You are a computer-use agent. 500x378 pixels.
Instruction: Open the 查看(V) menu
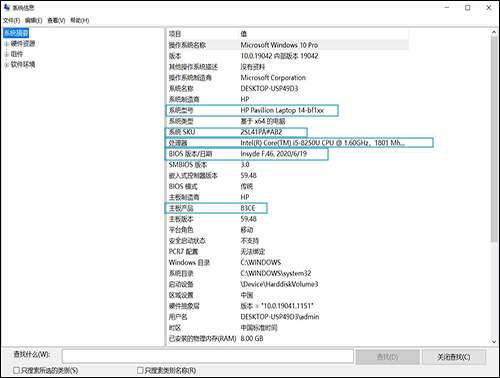(56, 21)
